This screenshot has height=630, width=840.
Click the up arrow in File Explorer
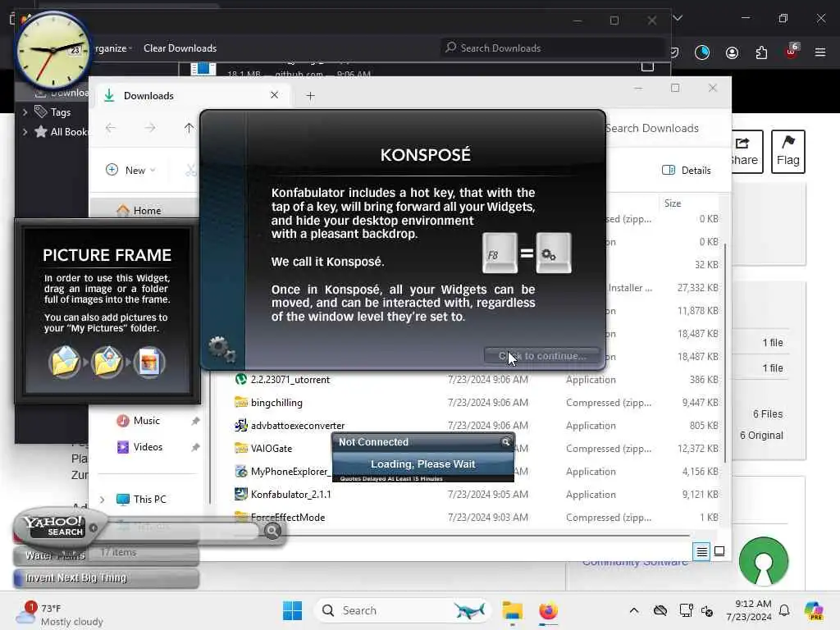[189, 128]
